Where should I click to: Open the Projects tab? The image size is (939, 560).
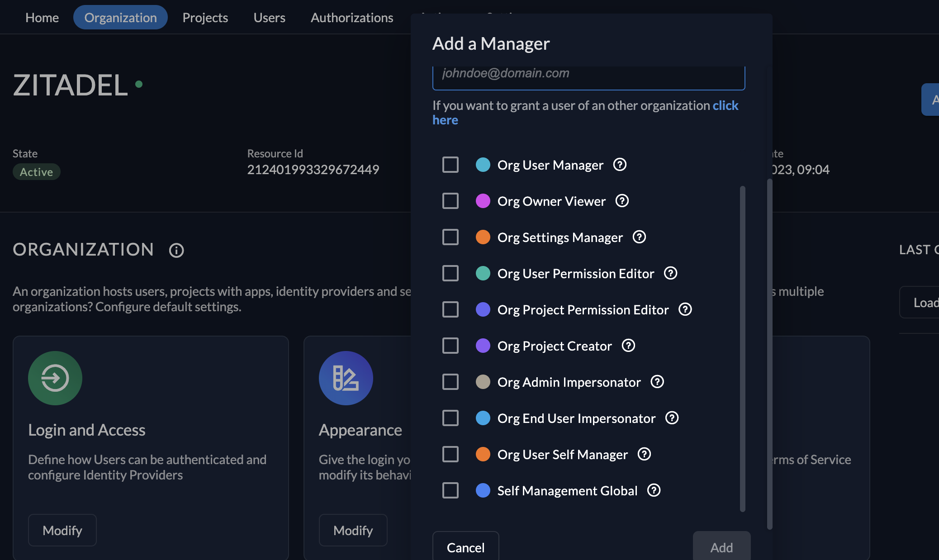pyautogui.click(x=205, y=18)
